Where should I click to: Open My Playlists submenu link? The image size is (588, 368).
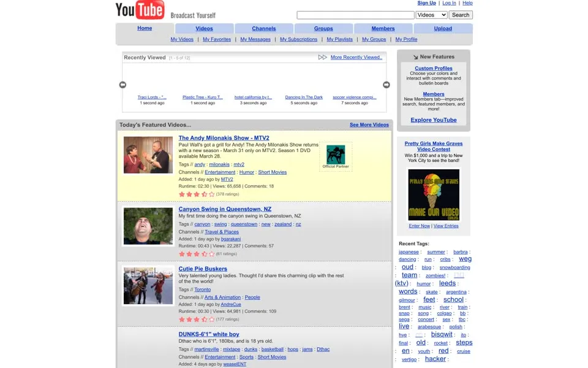coord(339,39)
